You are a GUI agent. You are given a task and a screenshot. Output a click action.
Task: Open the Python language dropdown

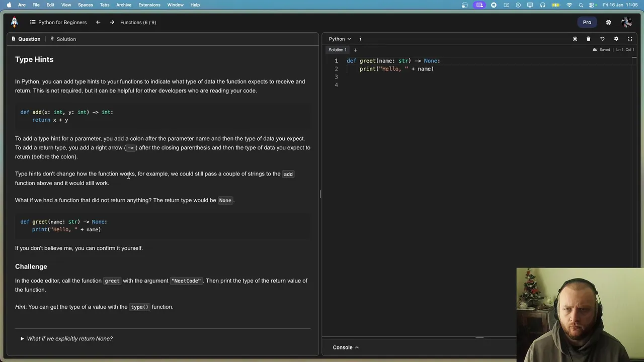pos(340,39)
